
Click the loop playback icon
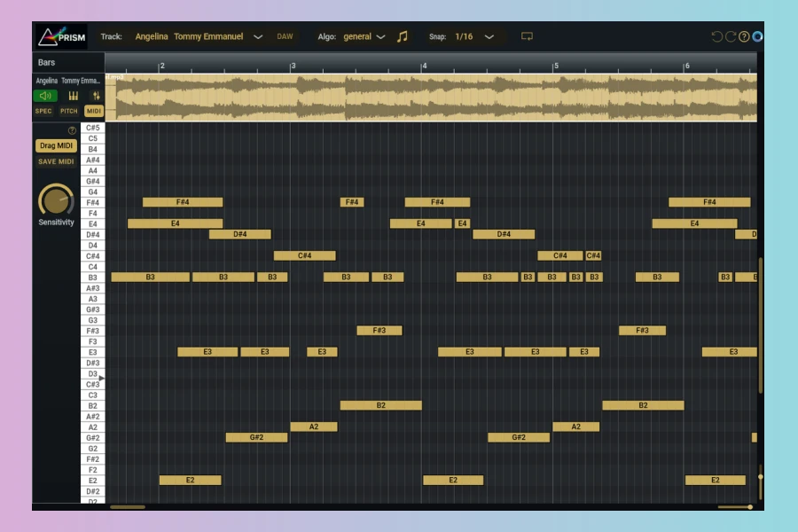pyautogui.click(x=527, y=36)
